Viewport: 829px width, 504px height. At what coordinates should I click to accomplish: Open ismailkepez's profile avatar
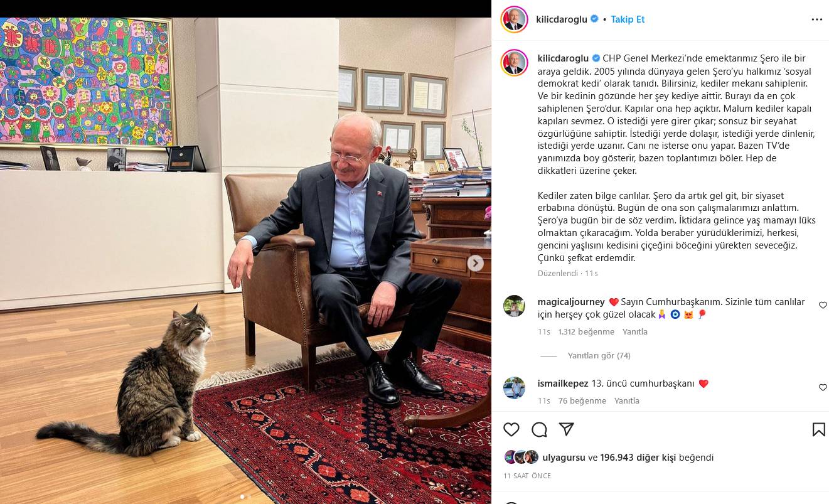point(514,387)
